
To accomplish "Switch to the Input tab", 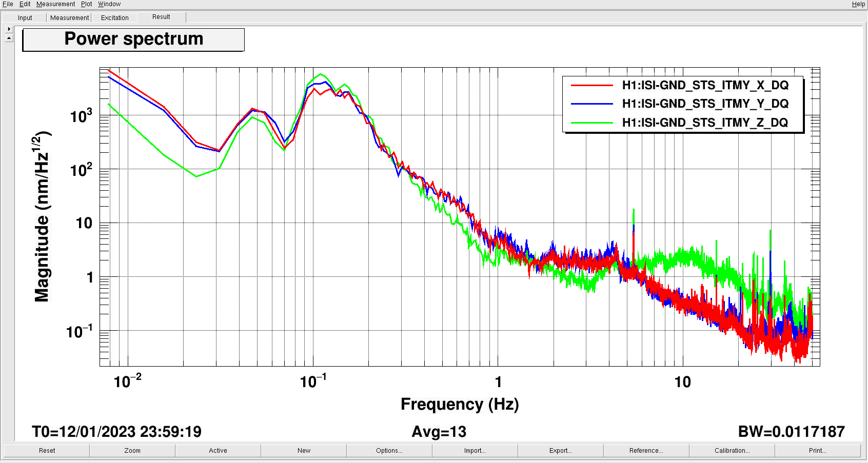I will click(x=25, y=18).
